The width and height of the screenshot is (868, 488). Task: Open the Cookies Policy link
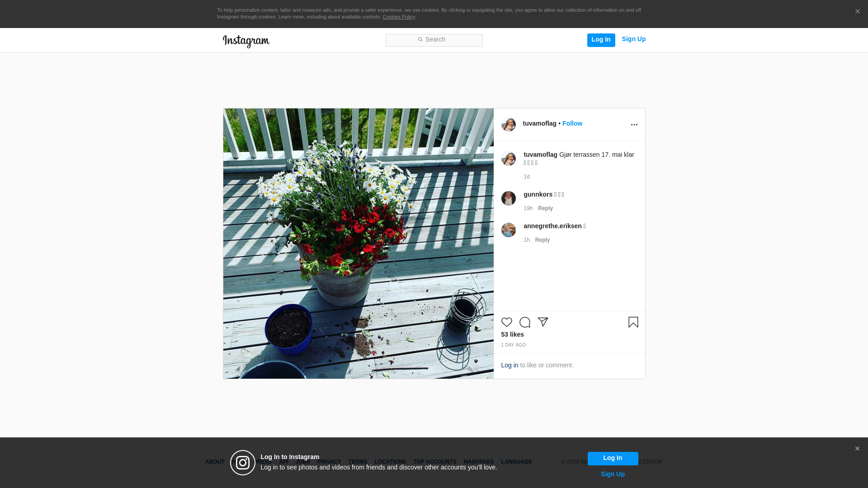point(399,17)
